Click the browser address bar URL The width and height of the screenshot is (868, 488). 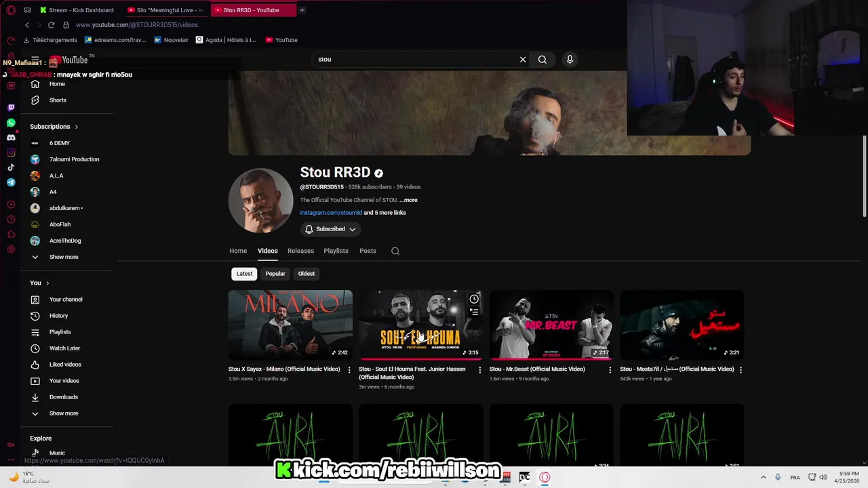coord(137,25)
